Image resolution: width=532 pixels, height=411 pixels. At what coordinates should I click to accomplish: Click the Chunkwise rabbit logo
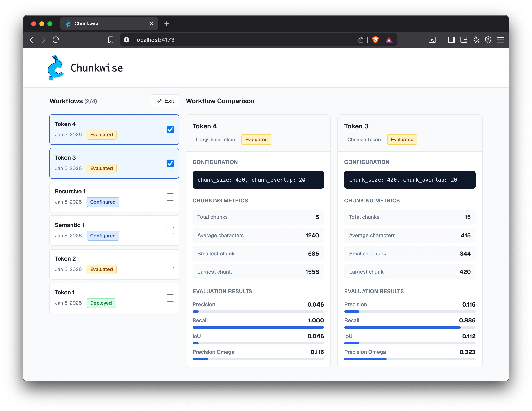(56, 68)
